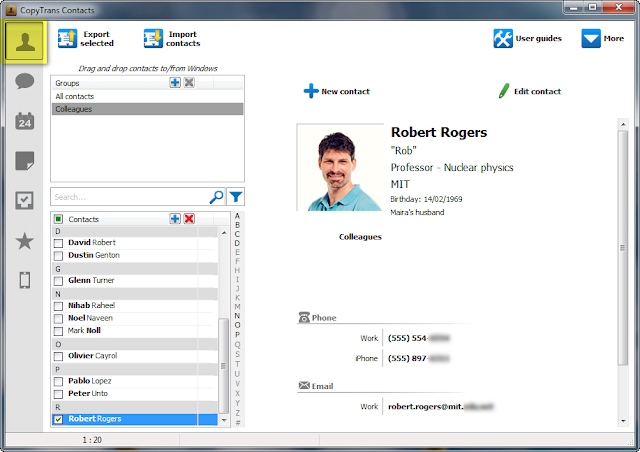Check the Dustin Genton checkbox
Image resolution: width=640 pixels, height=452 pixels.
[58, 256]
